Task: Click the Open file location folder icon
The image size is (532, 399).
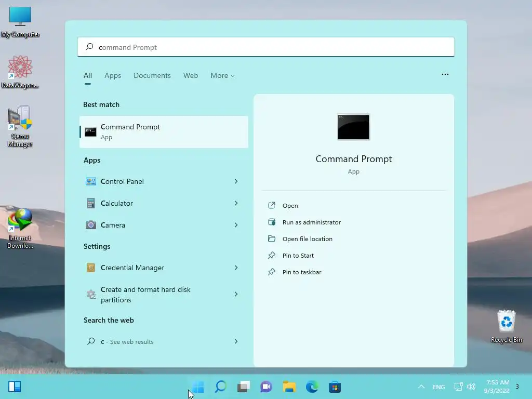Action: pyautogui.click(x=272, y=238)
